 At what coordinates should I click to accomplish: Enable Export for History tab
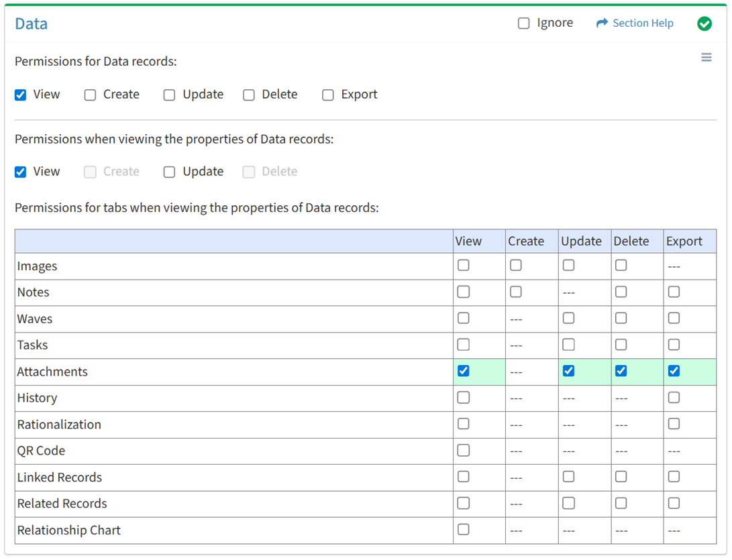coord(674,398)
